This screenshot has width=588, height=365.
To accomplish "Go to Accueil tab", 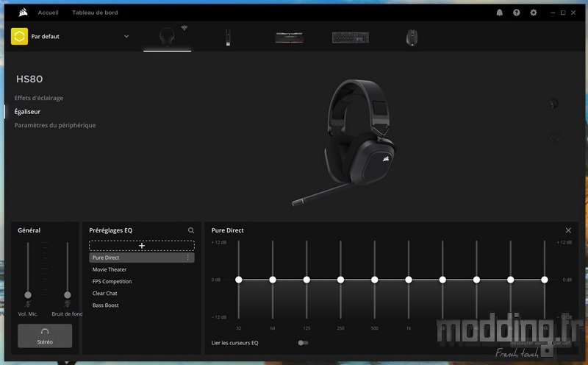I will (48, 13).
